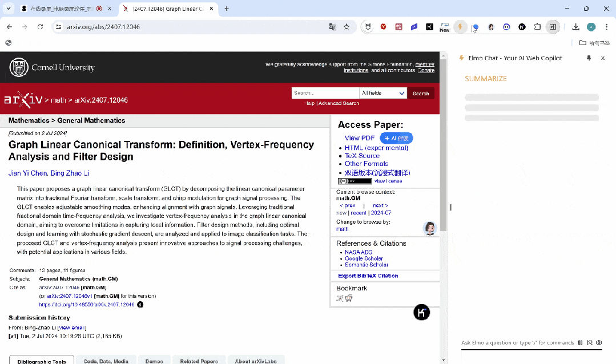
Task: Select the Related Papers tab
Action: (x=198, y=361)
